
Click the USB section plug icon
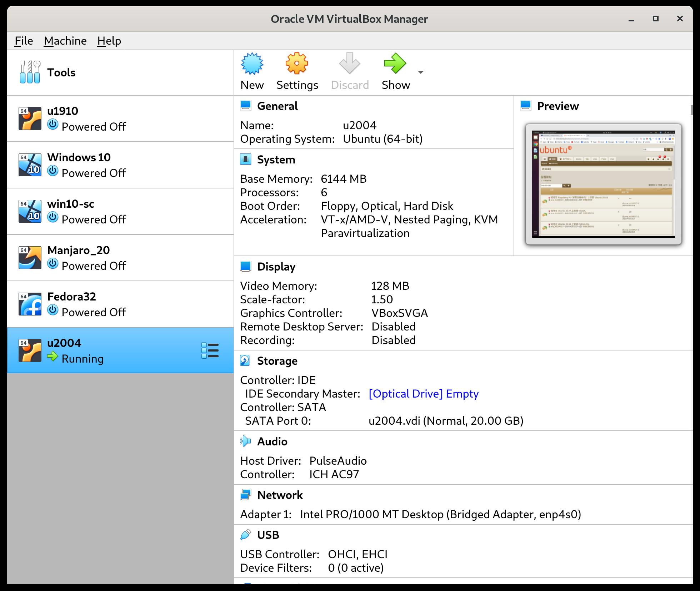[246, 535]
